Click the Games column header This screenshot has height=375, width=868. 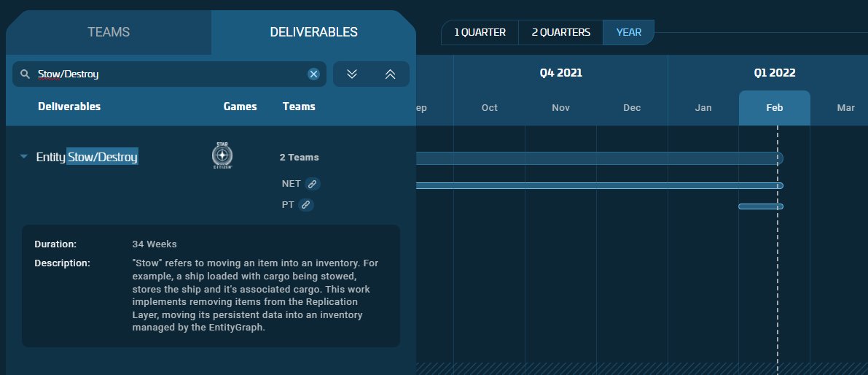pyautogui.click(x=241, y=107)
